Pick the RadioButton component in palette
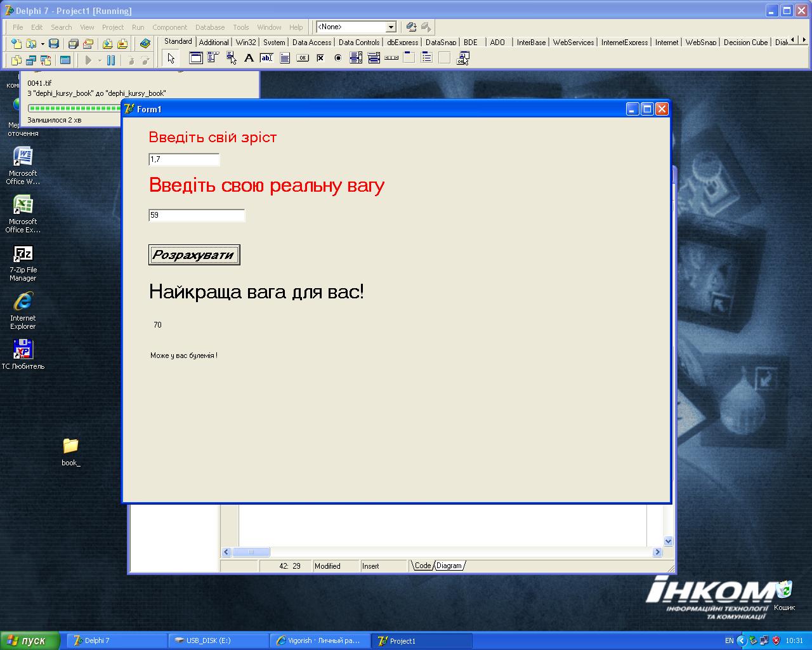Viewport: 812px width, 650px height. coord(338,58)
